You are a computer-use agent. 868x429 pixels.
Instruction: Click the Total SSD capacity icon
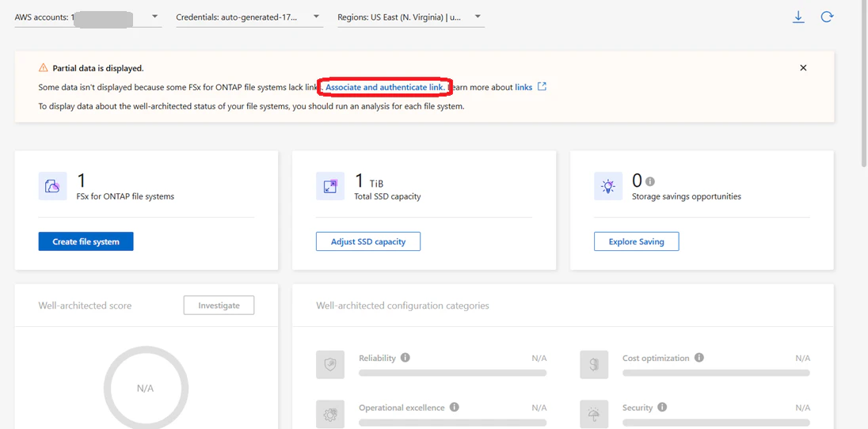330,186
